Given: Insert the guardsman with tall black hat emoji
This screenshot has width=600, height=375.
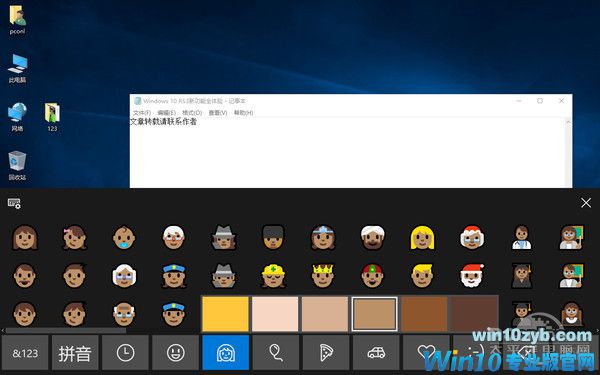Looking at the screenshot, I should 273,237.
